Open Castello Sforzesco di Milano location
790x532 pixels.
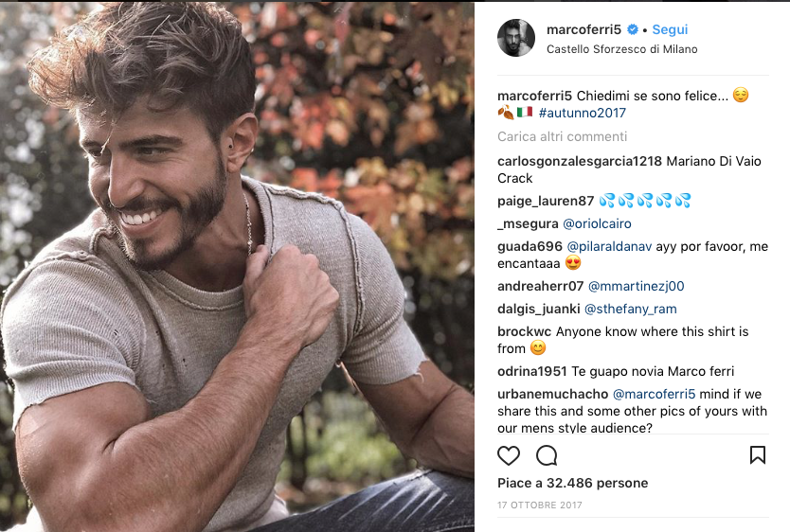[x=621, y=49]
